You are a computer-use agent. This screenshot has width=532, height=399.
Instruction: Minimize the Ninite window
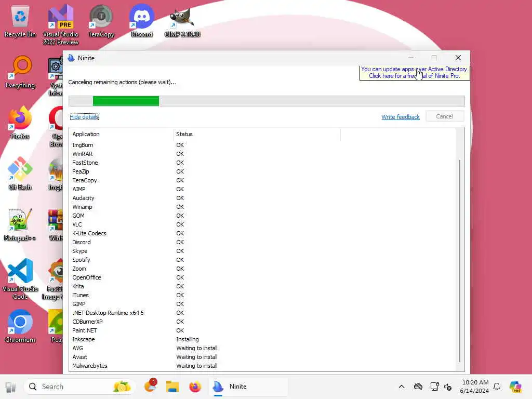tap(411, 58)
